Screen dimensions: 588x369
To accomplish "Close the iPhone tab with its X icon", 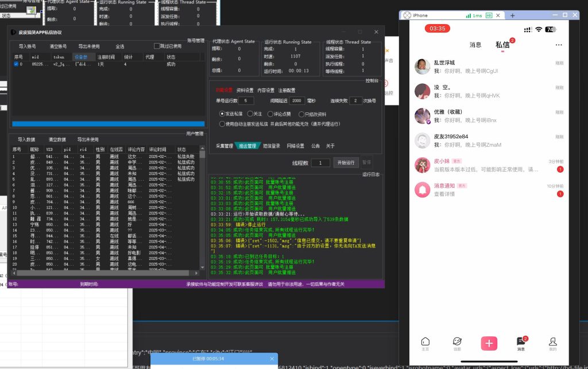I will point(497,15).
